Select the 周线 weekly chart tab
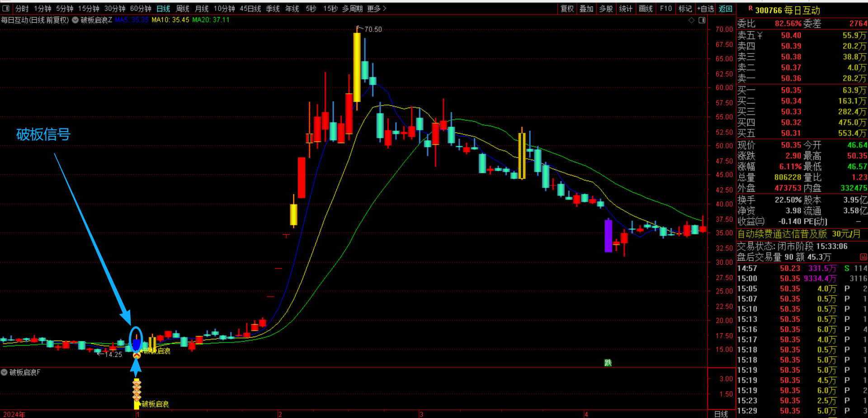Image resolution: width=868 pixels, height=418 pixels. [x=183, y=9]
